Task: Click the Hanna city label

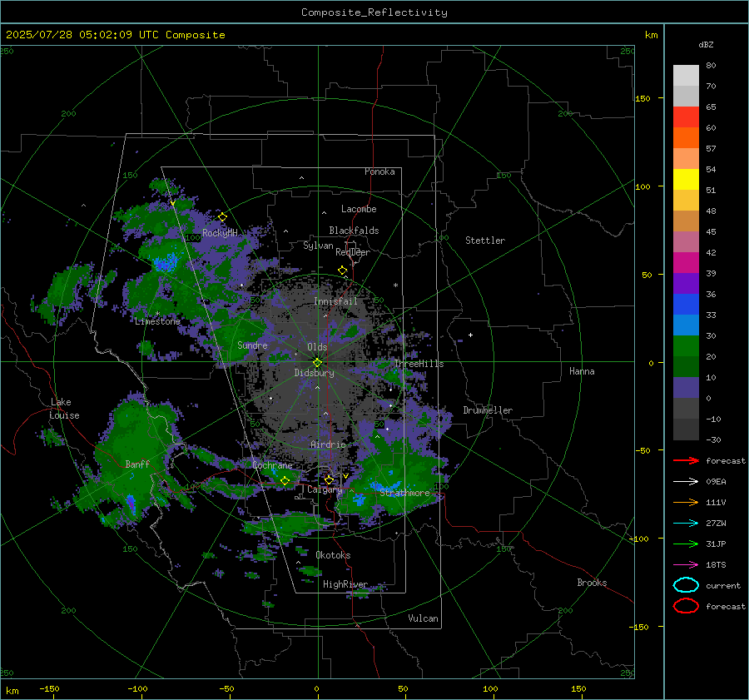Action: tap(582, 371)
